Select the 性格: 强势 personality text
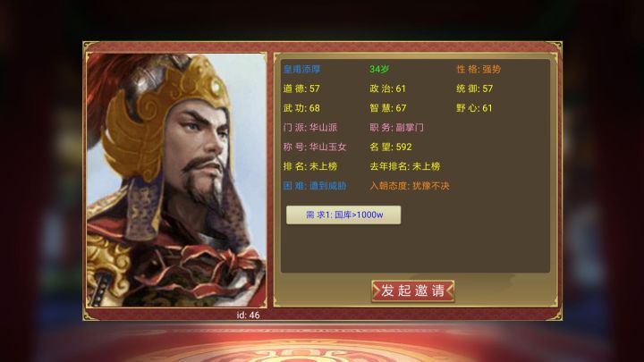Screen dimensions: 644x362 (479, 69)
